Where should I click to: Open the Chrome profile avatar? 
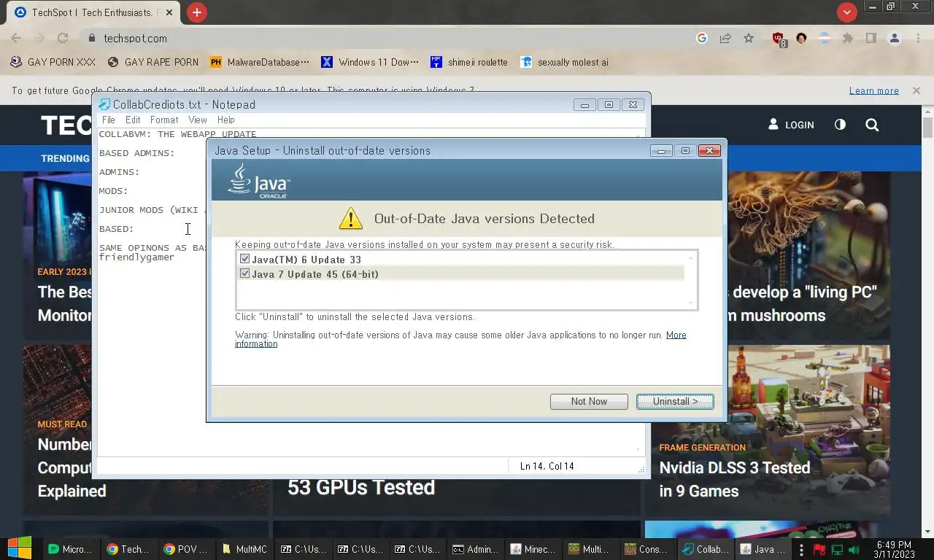click(895, 38)
